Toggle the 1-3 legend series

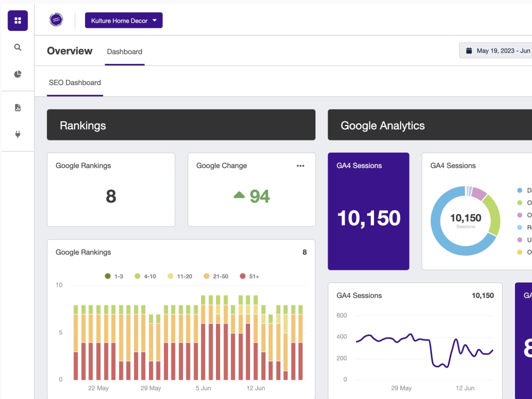click(x=114, y=276)
